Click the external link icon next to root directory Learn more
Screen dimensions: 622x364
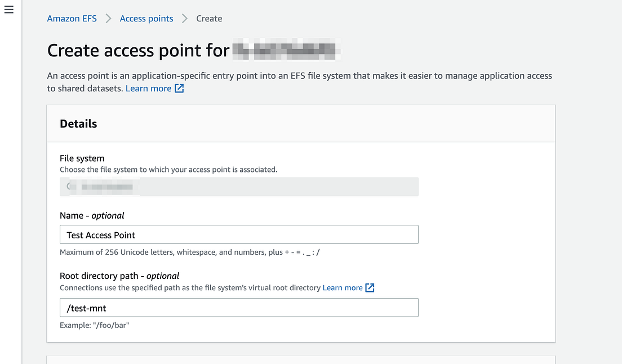point(370,287)
